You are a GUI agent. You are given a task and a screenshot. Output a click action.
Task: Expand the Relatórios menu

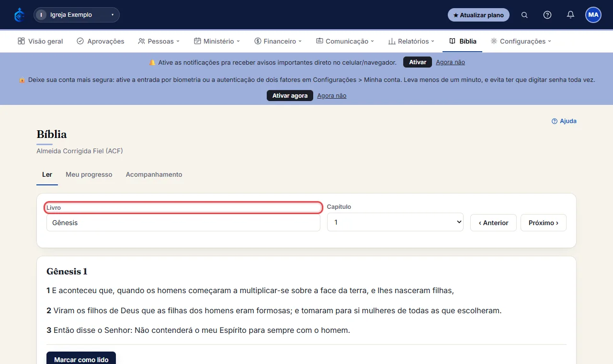(x=411, y=41)
